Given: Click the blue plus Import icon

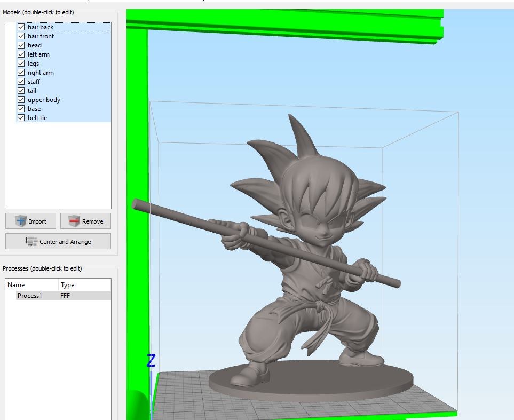Looking at the screenshot, I should pos(21,221).
